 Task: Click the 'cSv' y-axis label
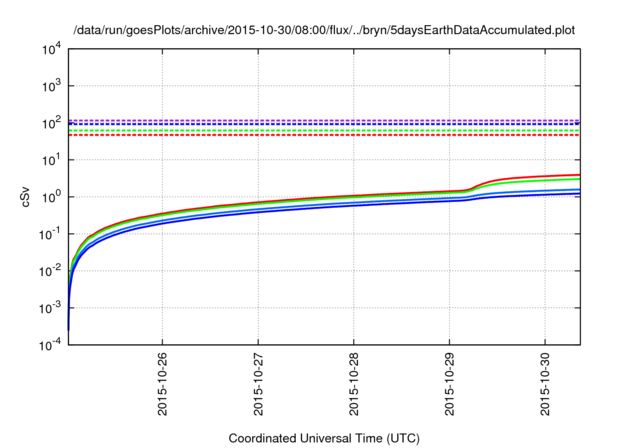click(26, 197)
